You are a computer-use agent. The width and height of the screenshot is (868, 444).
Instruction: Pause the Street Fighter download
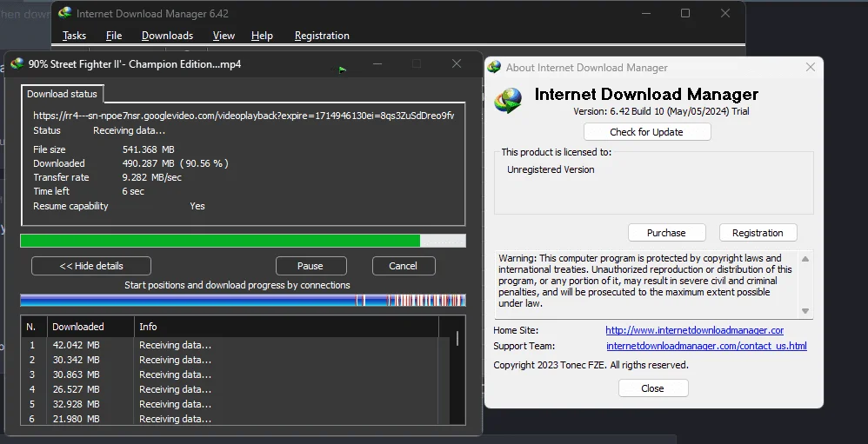tap(311, 266)
